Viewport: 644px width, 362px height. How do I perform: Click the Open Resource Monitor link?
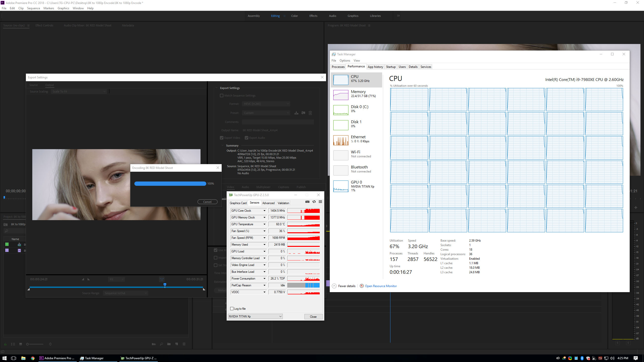[x=381, y=286]
